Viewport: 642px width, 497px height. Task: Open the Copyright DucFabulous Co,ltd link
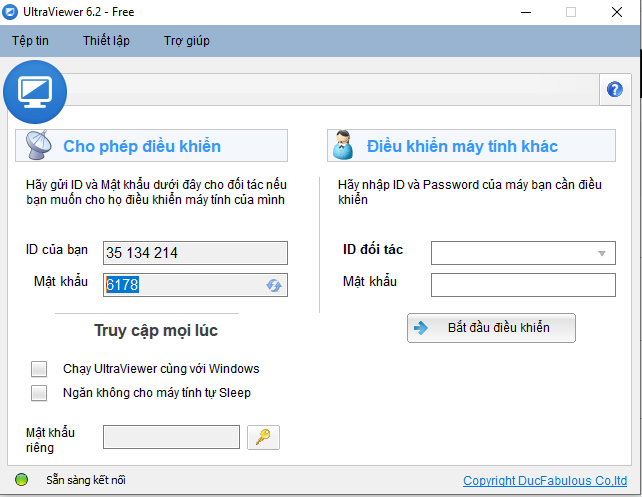[x=545, y=480]
